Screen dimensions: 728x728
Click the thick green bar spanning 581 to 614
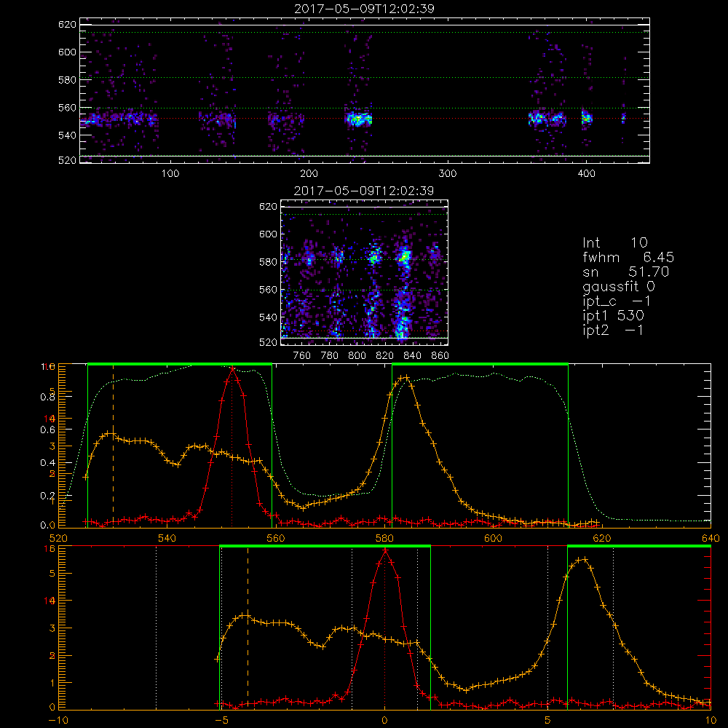click(480, 364)
